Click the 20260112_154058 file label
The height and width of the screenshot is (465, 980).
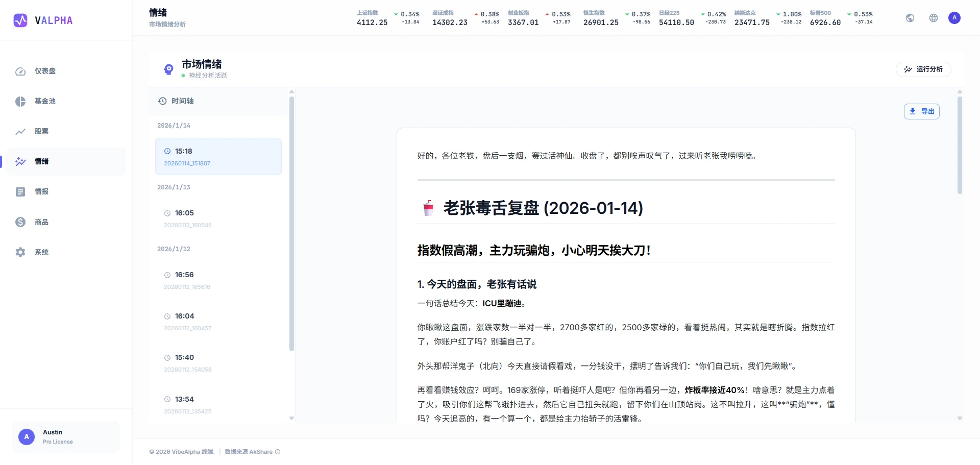187,370
